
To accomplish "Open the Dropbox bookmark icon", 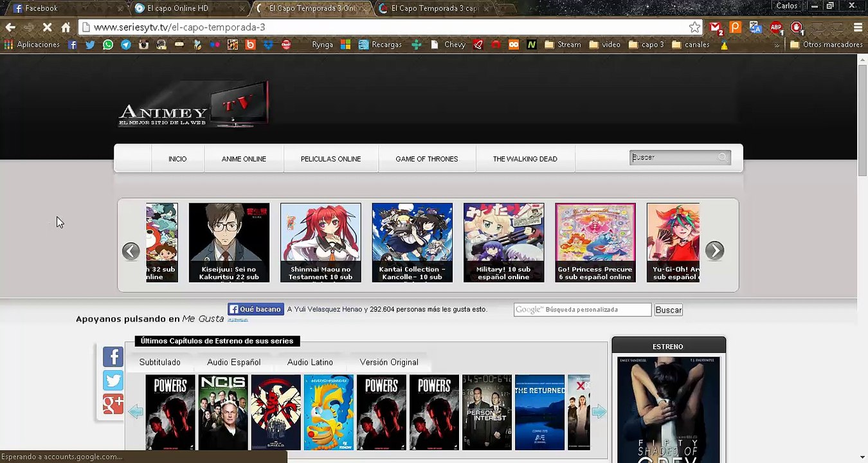I will coord(268,45).
